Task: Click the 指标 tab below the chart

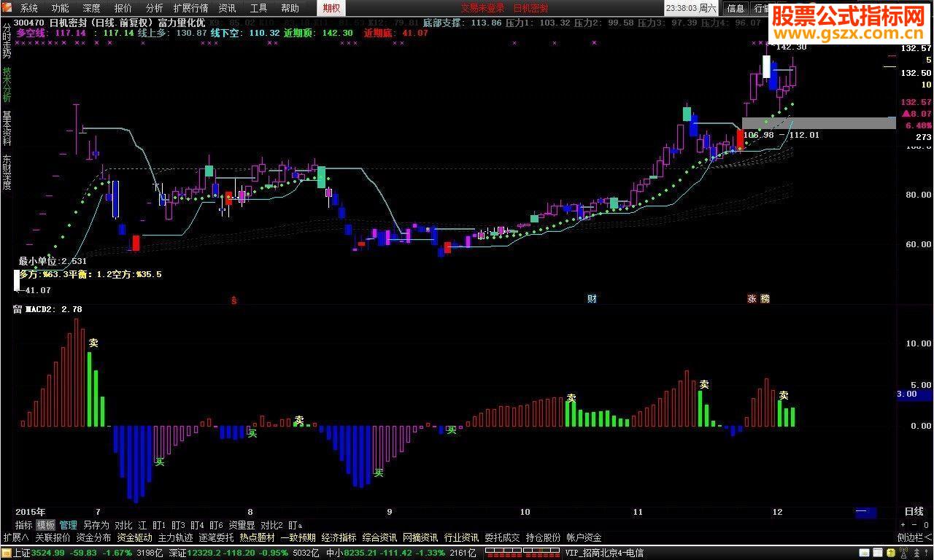Action: tap(24, 525)
